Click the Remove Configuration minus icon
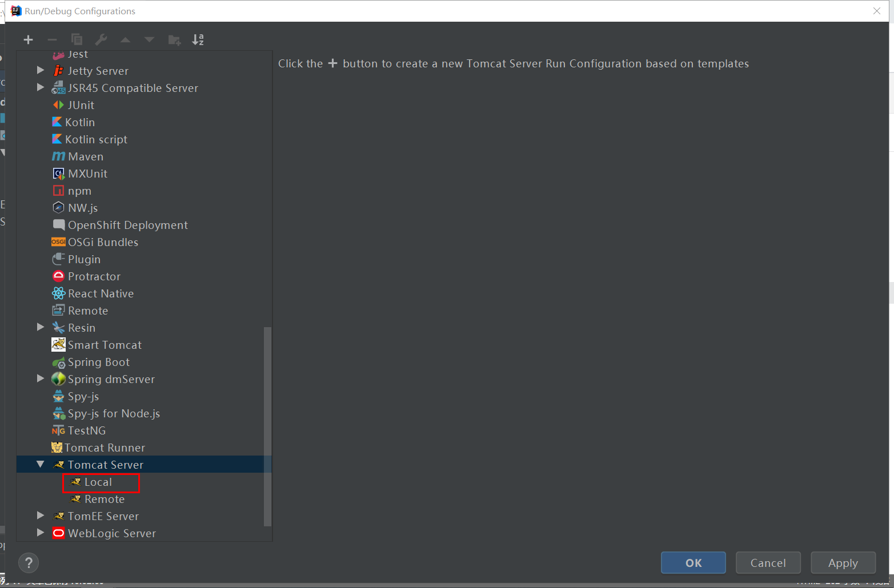Image resolution: width=894 pixels, height=588 pixels. click(52, 39)
